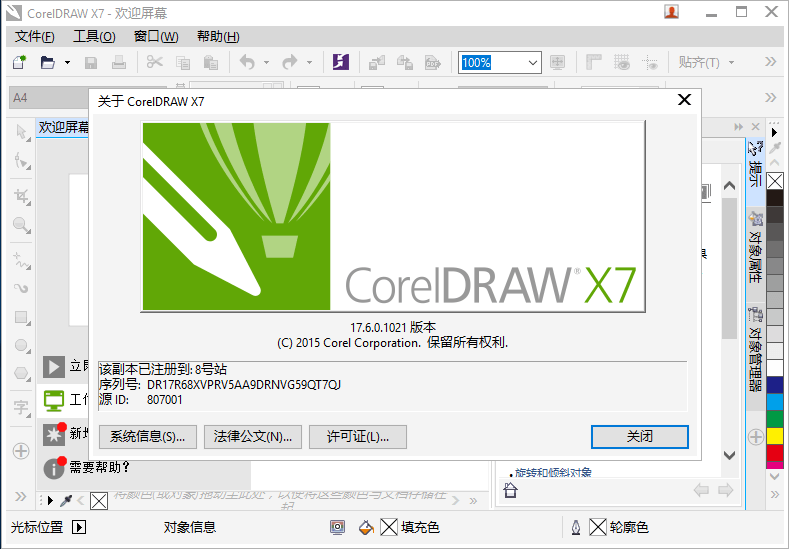Pick the yellow swatch in color palette
This screenshot has height=549, width=789.
click(x=775, y=436)
